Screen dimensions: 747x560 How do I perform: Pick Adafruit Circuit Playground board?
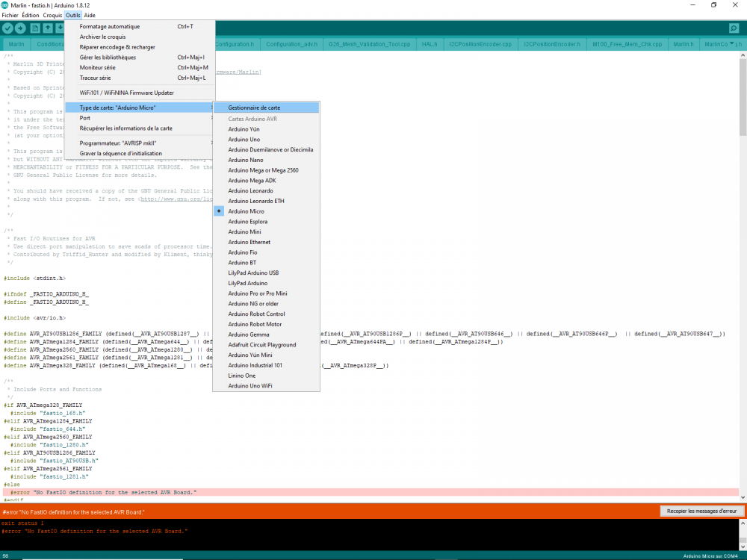(x=267, y=345)
